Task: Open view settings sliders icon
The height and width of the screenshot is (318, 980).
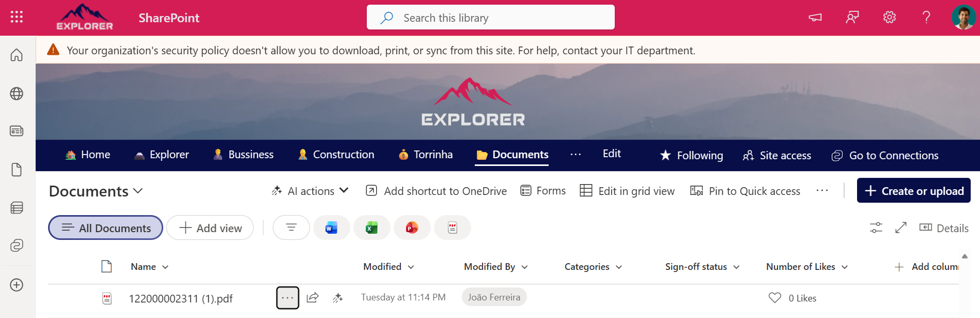Action: point(876,228)
